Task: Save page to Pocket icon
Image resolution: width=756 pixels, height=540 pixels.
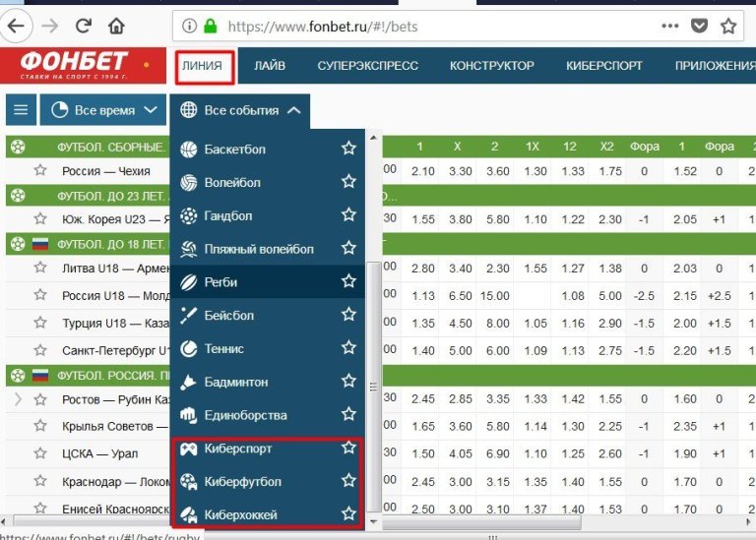Action: 699,26
